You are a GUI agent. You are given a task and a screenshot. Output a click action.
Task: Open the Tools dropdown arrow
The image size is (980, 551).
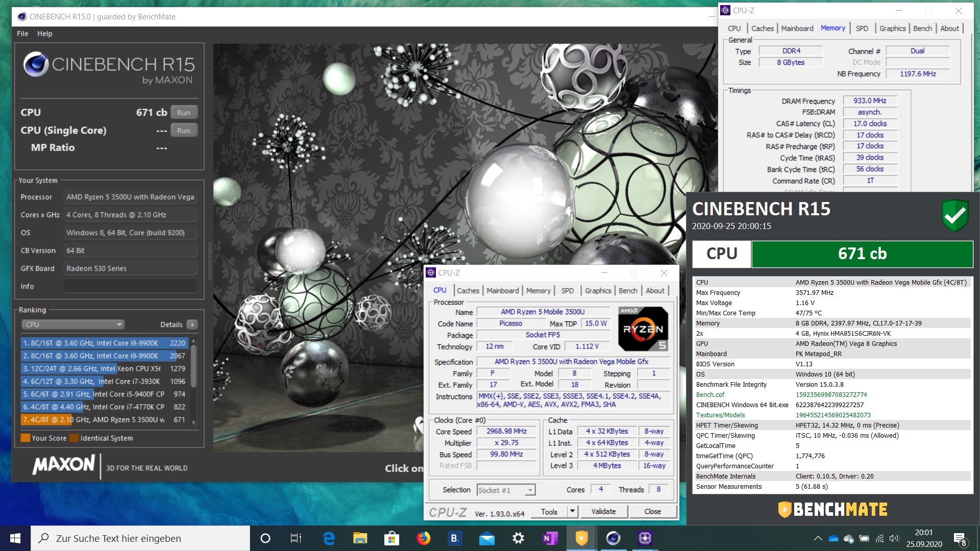(572, 512)
